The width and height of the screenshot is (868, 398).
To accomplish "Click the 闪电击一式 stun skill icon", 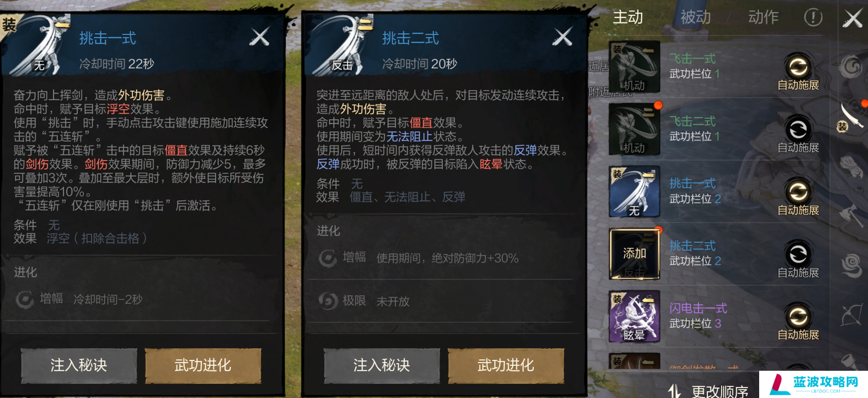I will point(634,316).
